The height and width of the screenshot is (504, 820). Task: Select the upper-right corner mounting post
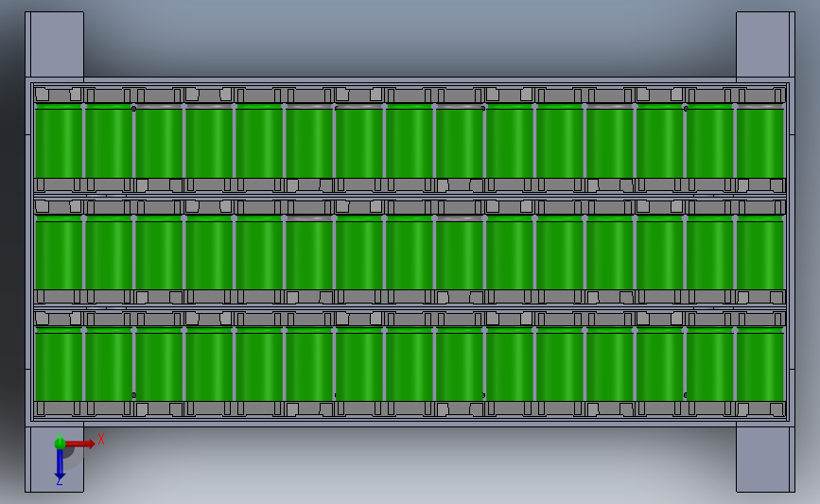[765, 45]
